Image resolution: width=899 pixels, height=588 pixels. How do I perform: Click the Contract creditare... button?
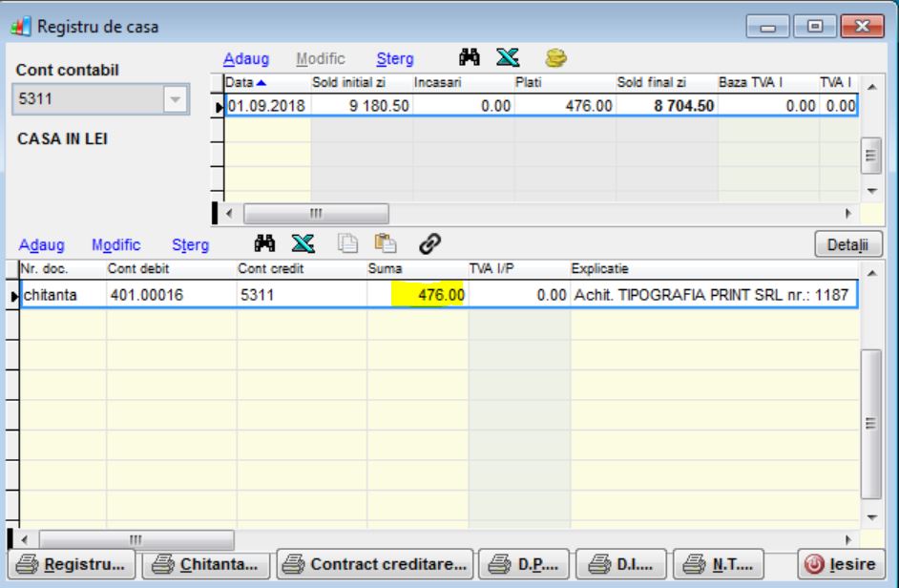click(376, 564)
